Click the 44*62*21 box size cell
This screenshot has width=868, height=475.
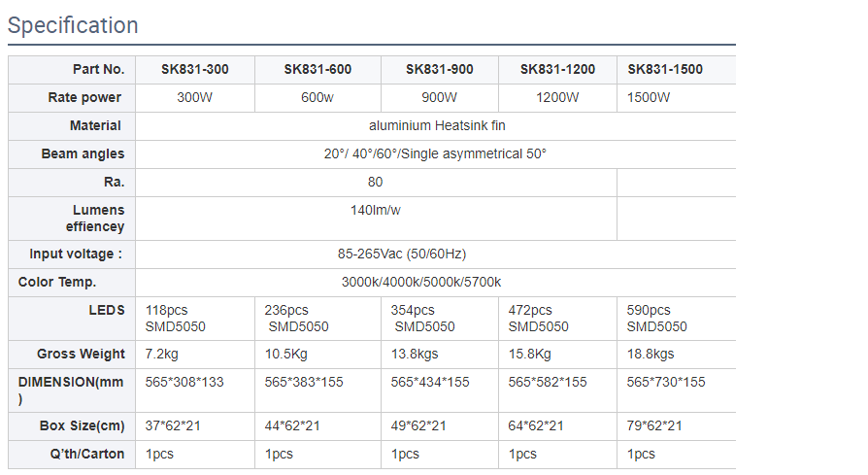coord(292,425)
